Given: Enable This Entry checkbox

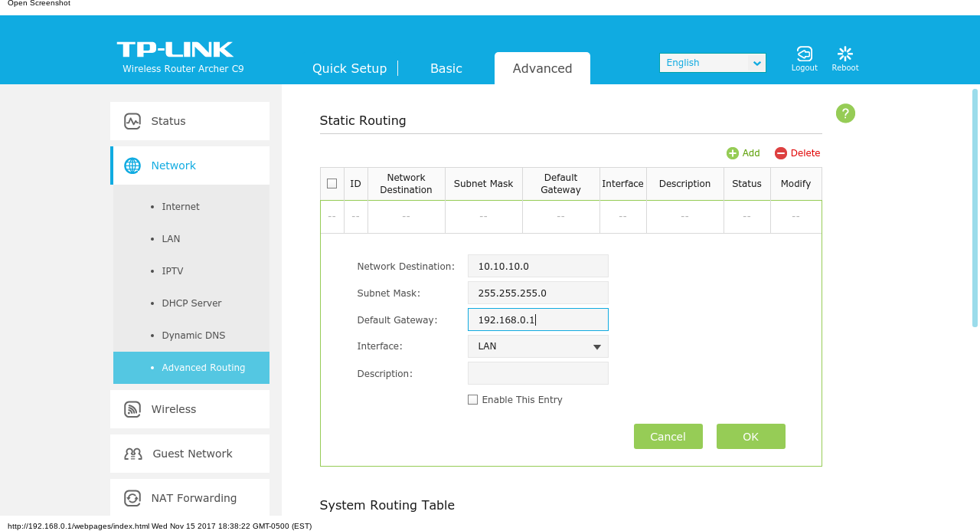Looking at the screenshot, I should 472,400.
